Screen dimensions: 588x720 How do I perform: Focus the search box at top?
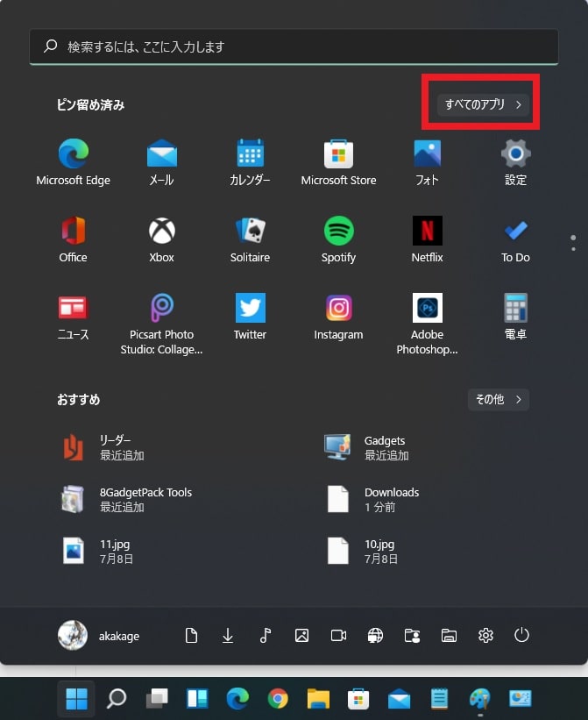point(294,46)
